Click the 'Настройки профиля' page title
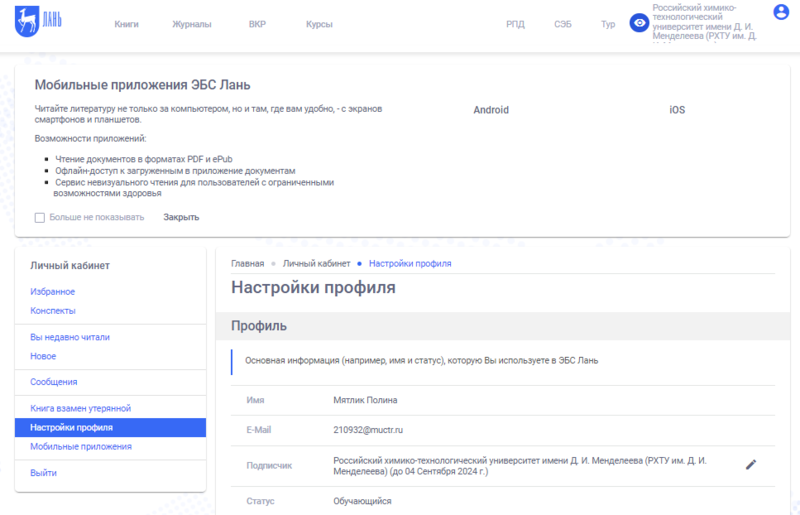Viewport: 800px width, 515px height. point(313,288)
